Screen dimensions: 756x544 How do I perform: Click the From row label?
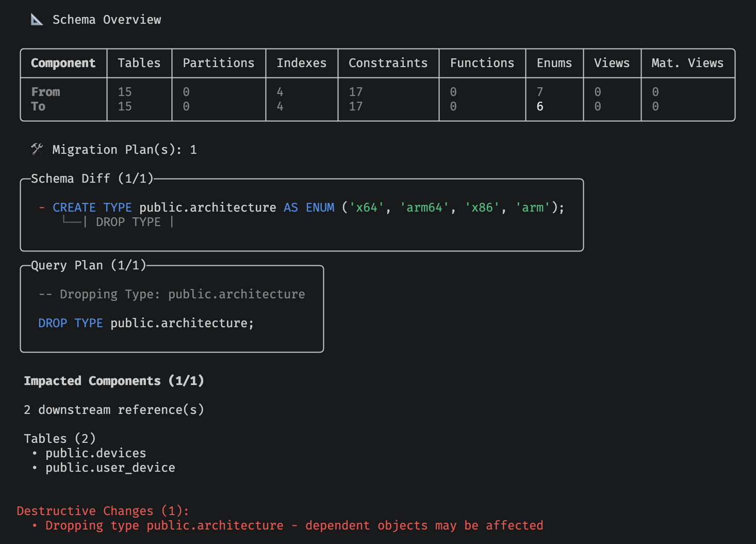(x=45, y=92)
